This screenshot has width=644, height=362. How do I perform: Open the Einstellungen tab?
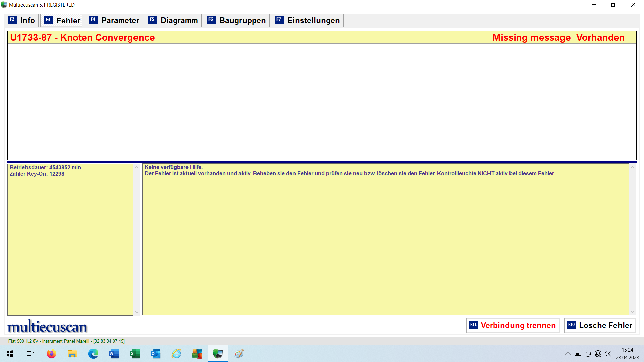[308, 20]
